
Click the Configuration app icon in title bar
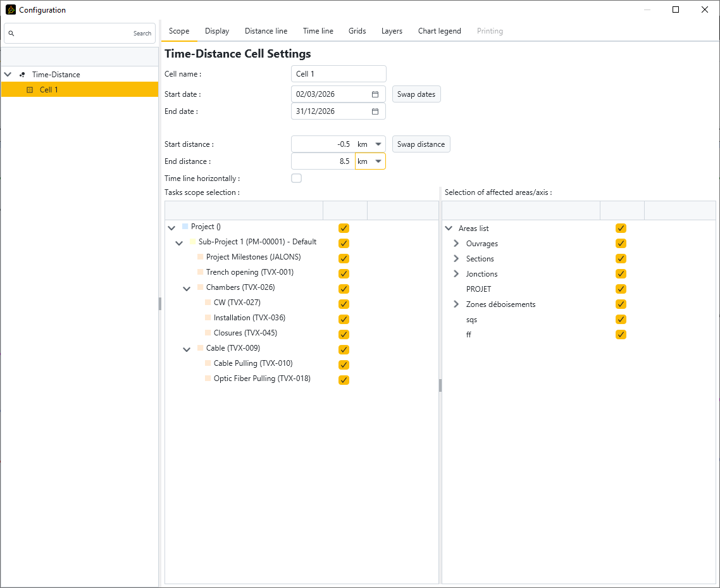pos(11,10)
